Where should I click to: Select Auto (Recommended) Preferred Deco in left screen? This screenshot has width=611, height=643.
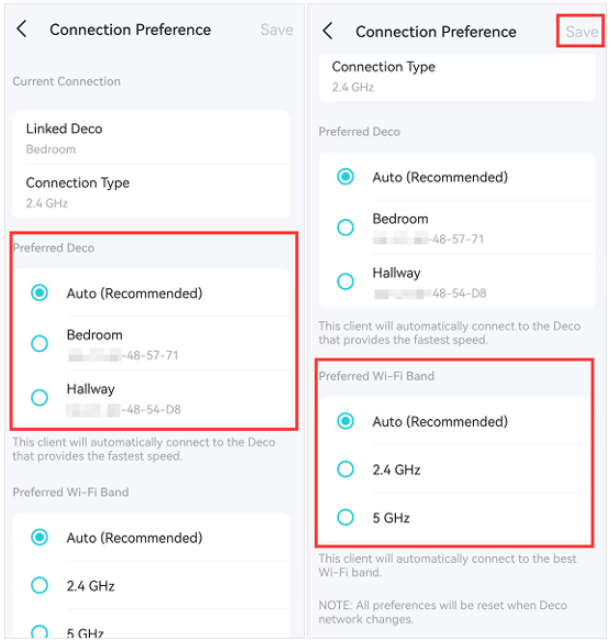click(40, 293)
